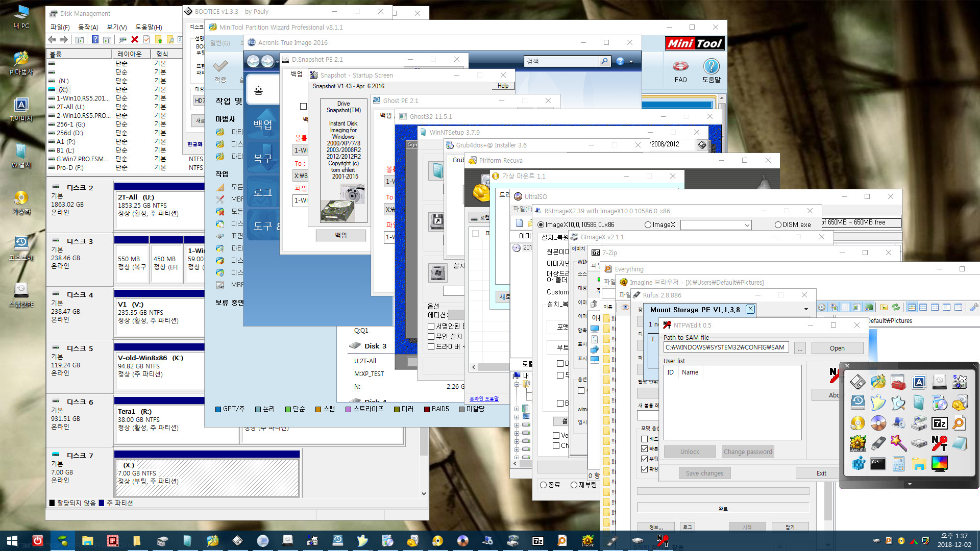Open 고스트PE desktop shortcut
Viewport: 980px width, 551px height.
[21, 248]
